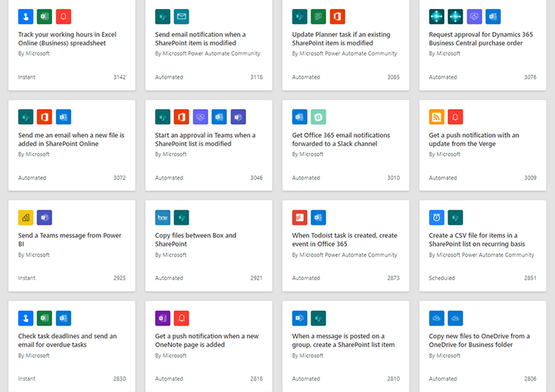Open Start an approval in Teams when SharePoint list modified

(205, 139)
